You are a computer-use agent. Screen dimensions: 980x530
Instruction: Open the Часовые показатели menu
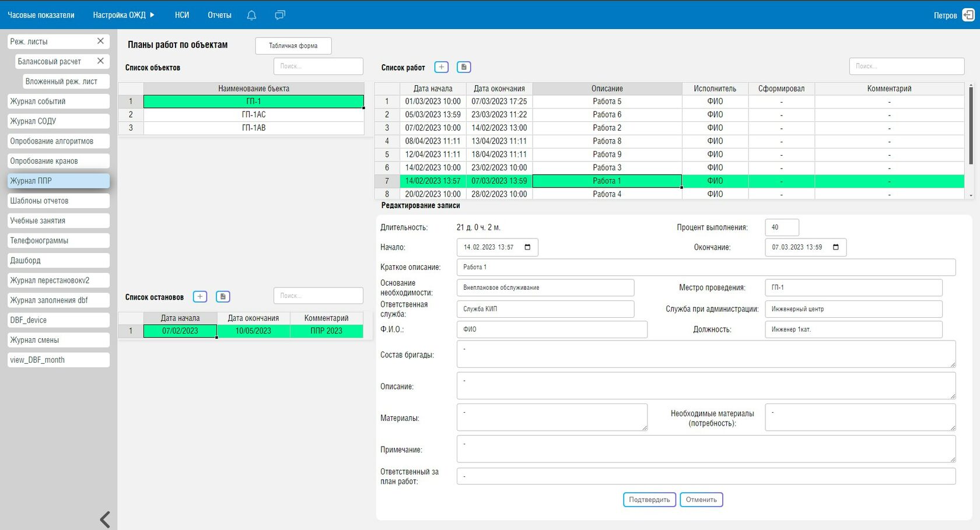tap(41, 15)
